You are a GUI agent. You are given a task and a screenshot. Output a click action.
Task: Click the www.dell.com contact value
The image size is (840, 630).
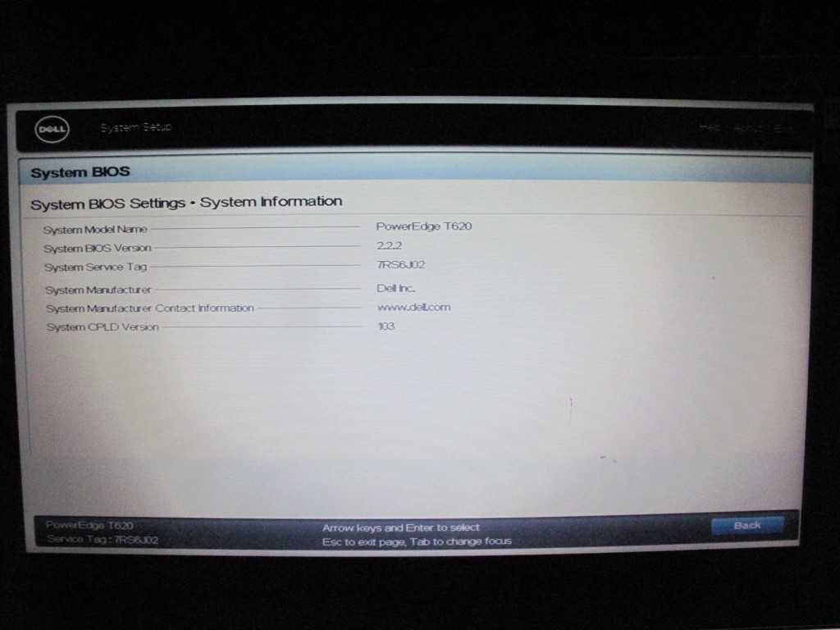[x=413, y=307]
